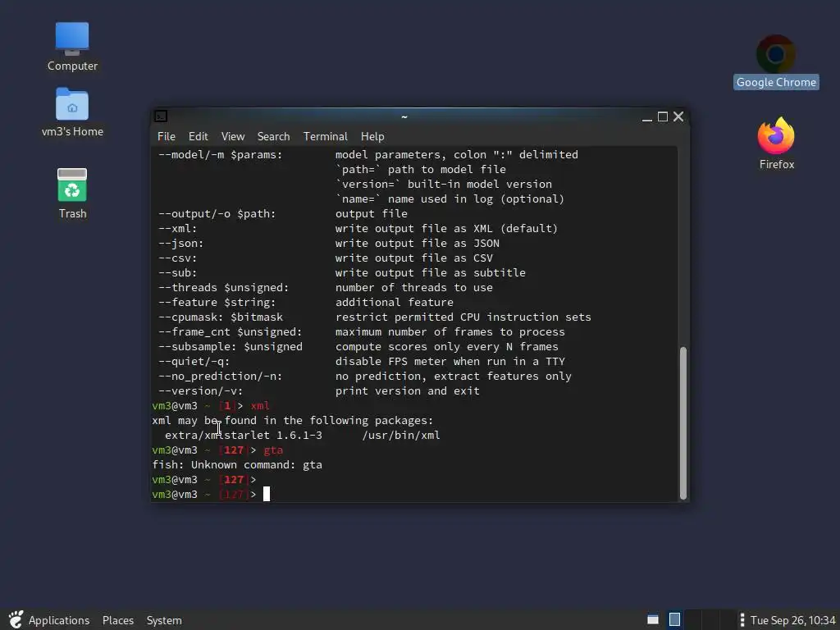
Task: Open the Applications menu in the panel
Action: pyautogui.click(x=59, y=620)
